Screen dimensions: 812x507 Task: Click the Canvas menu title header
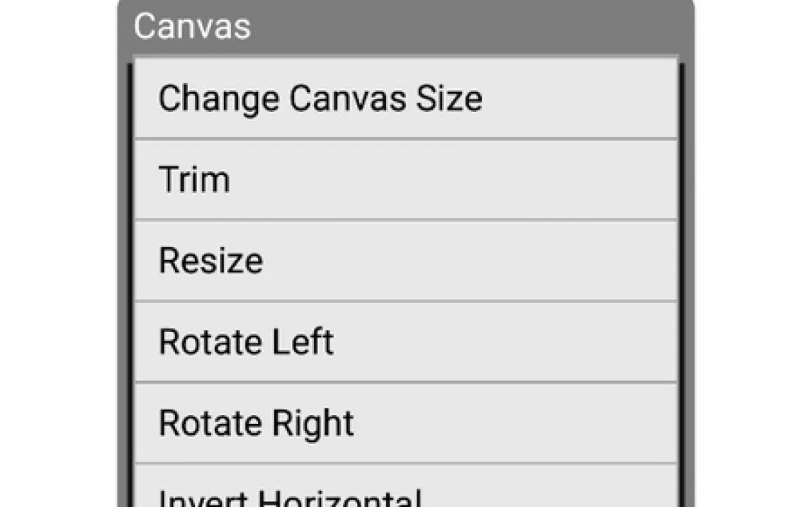tap(192, 26)
